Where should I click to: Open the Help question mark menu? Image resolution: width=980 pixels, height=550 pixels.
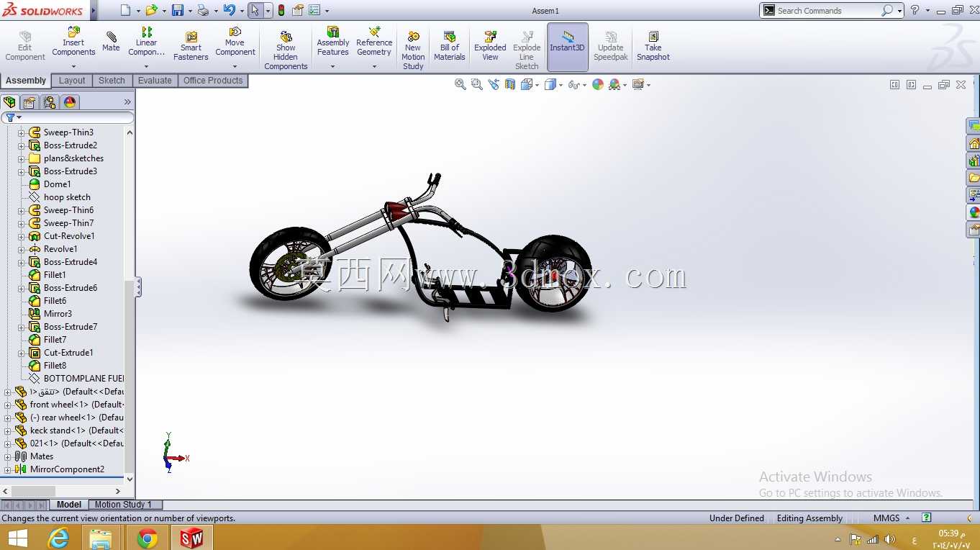coord(915,10)
